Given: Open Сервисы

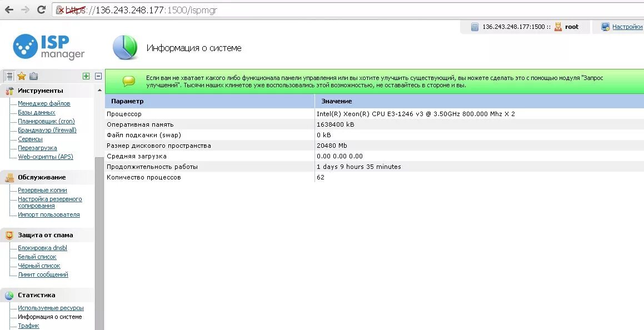Looking at the screenshot, I should point(31,139).
